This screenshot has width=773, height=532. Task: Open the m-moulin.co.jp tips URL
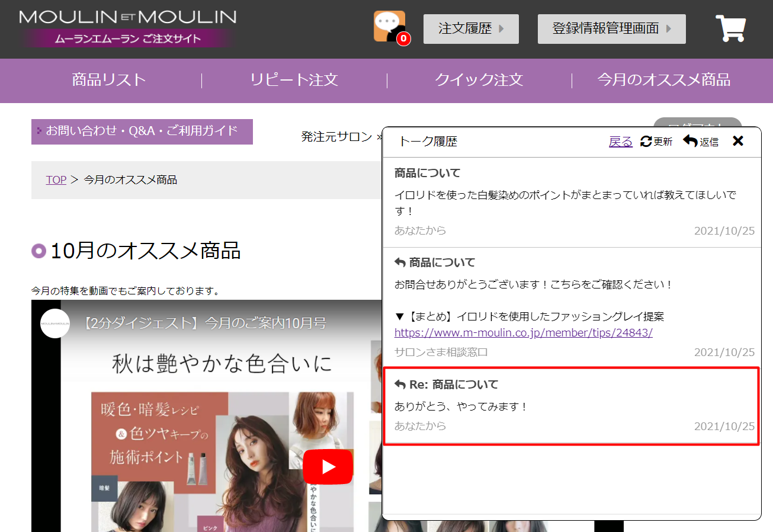tap(523, 333)
